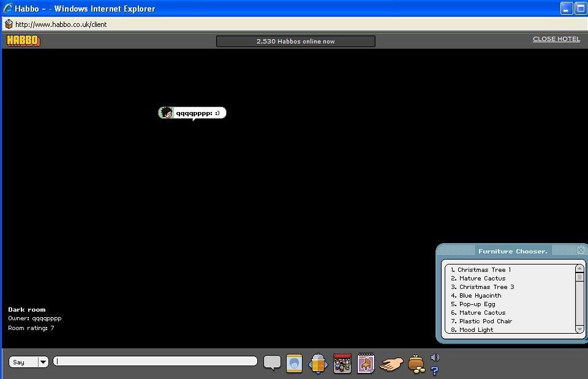Open the inventory hand icon
This screenshot has width=588, height=379.
coord(391,364)
